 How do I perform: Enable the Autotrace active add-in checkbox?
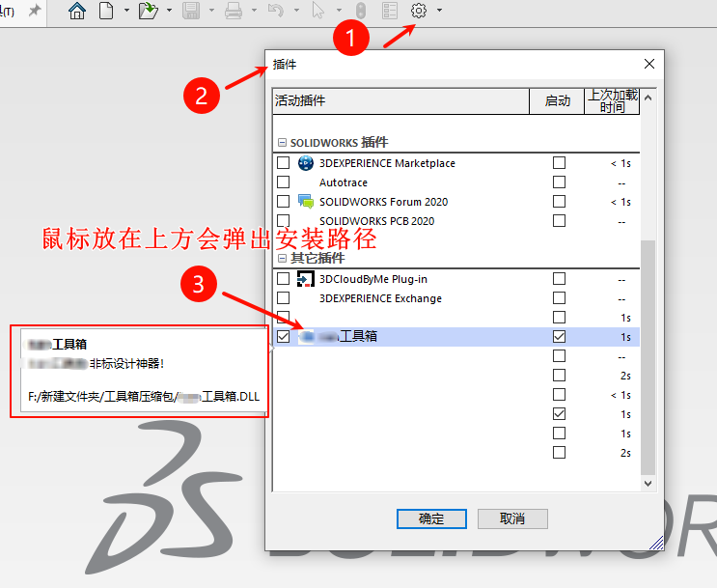point(283,182)
